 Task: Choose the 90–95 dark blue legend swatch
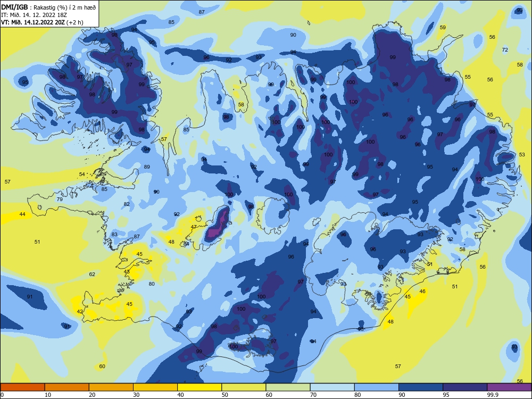click(x=421, y=387)
